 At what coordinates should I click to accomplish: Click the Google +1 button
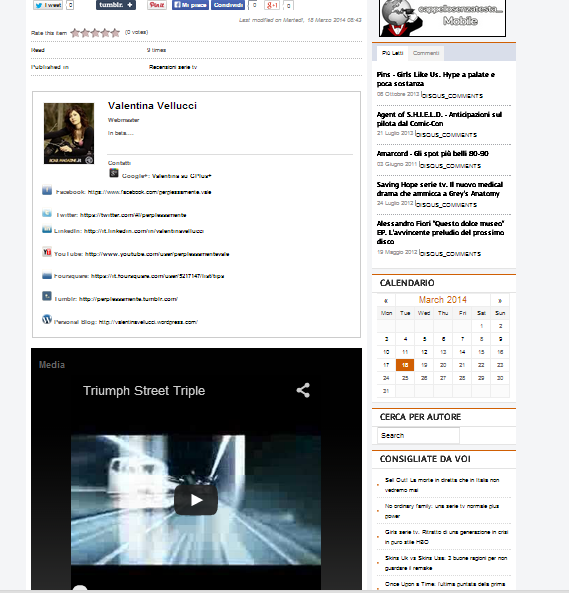pos(272,5)
